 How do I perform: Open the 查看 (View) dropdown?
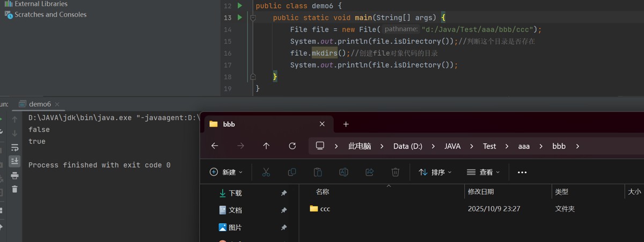pyautogui.click(x=484, y=172)
